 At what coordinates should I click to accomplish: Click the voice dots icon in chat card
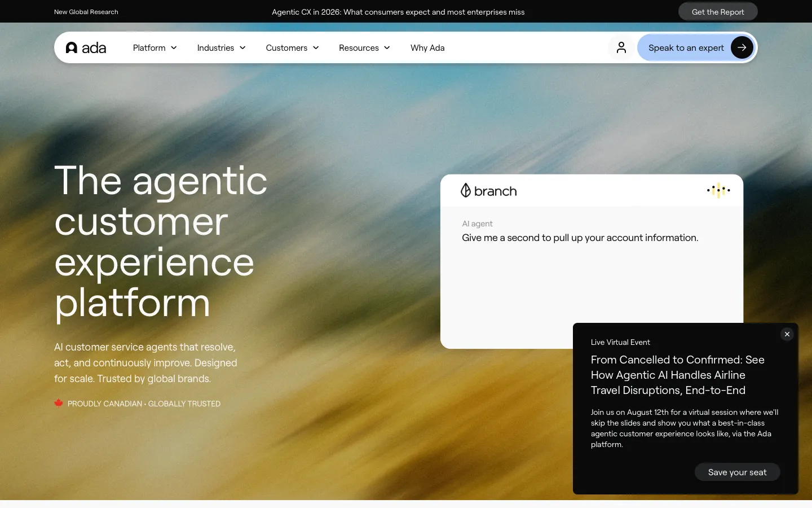718,191
